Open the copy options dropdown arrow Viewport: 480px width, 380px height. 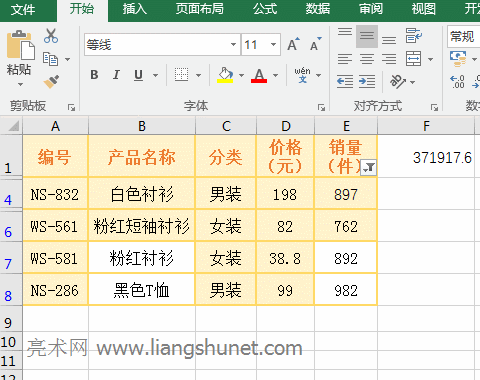point(68,59)
